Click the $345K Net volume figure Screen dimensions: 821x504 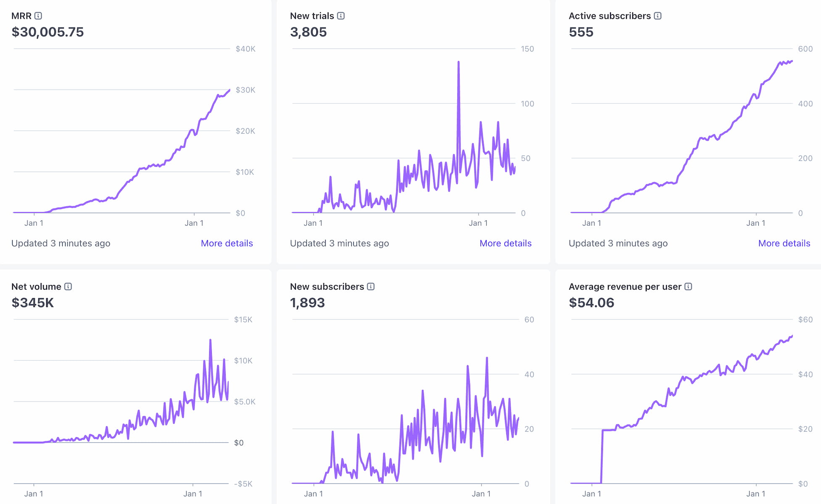[32, 303]
